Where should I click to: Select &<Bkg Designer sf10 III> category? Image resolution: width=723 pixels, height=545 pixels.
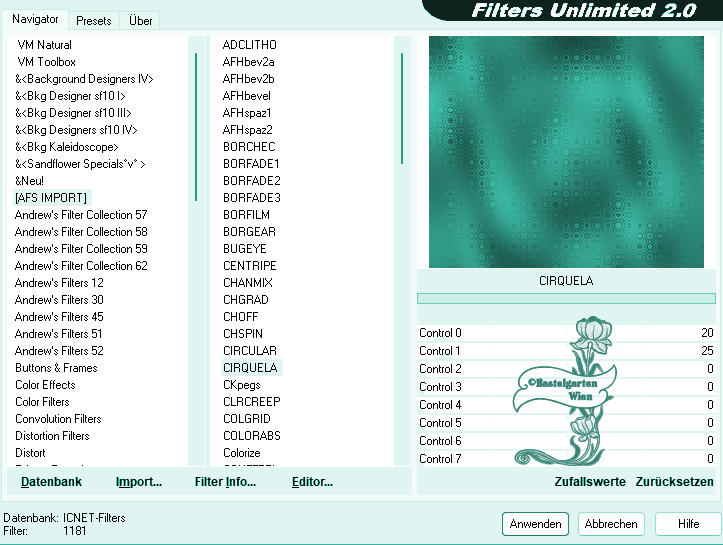click(73, 113)
